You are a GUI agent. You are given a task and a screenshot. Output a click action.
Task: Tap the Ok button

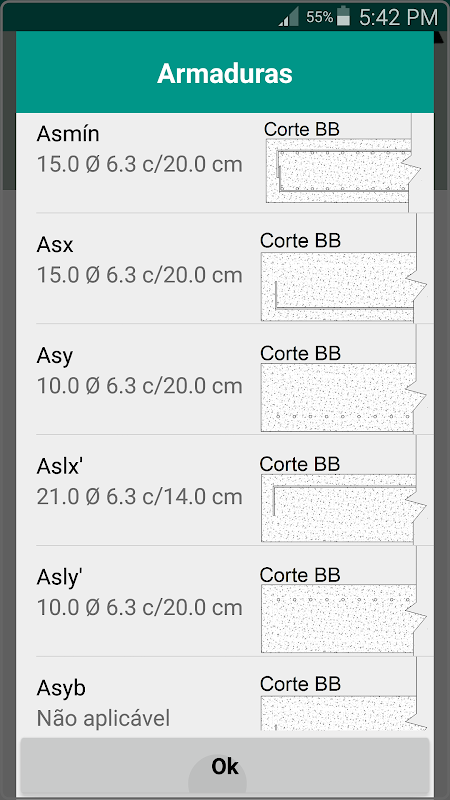(x=225, y=766)
